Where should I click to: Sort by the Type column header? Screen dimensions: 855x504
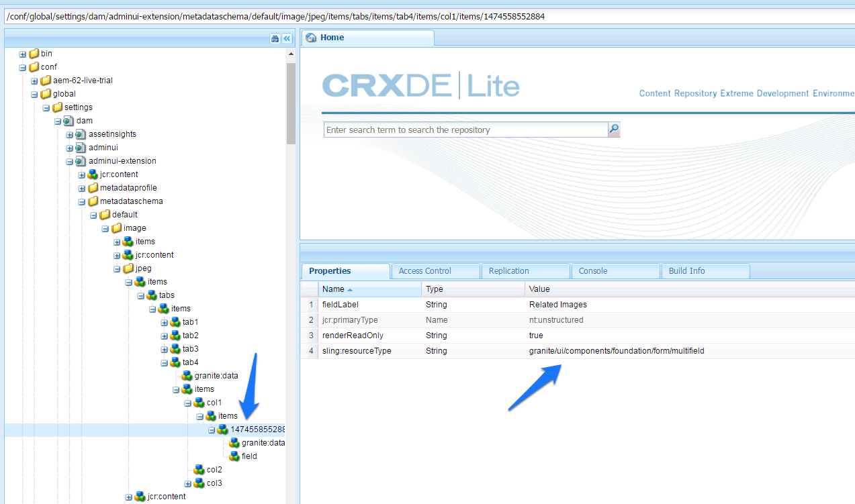pyautogui.click(x=473, y=289)
